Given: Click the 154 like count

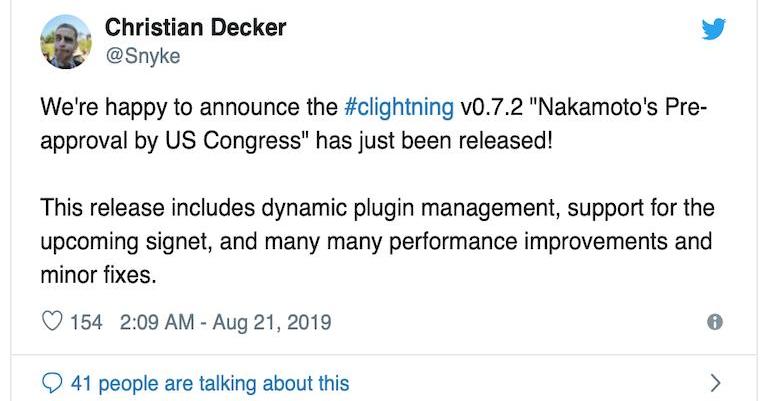Looking at the screenshot, I should pos(86,322).
